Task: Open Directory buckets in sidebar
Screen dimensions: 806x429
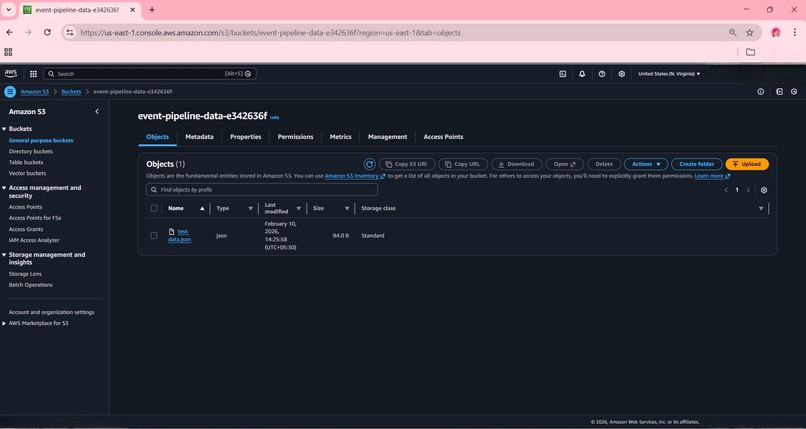Action: click(x=30, y=152)
